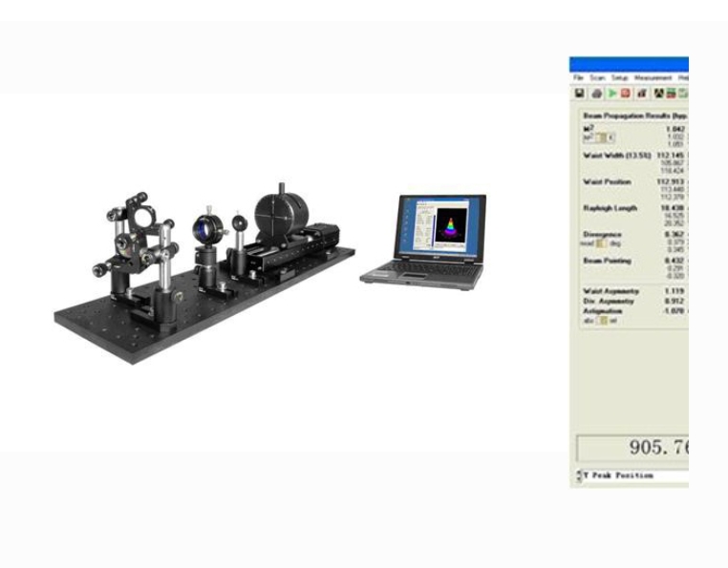This screenshot has height=568, width=728.
Task: Stop the scan with red stop icon
Action: [x=626, y=94]
